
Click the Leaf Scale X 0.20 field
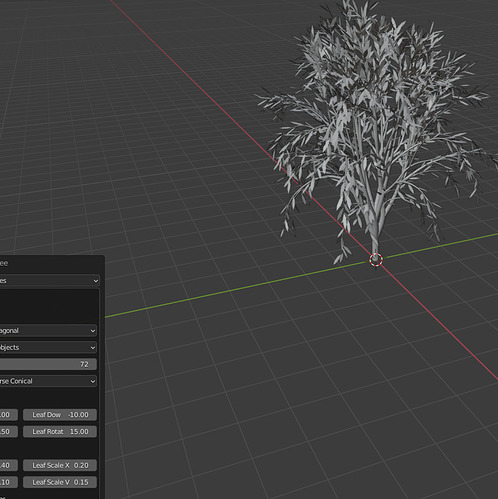pyautogui.click(x=60, y=465)
